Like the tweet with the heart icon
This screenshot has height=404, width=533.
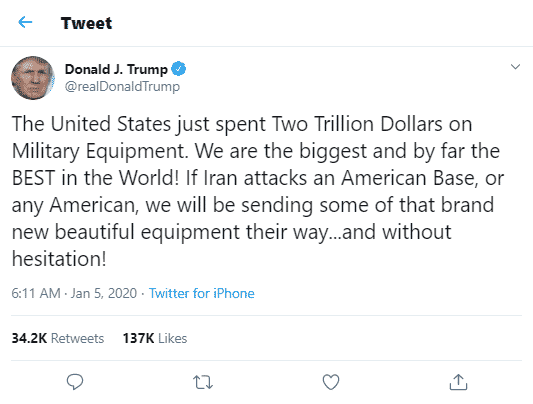pos(331,382)
